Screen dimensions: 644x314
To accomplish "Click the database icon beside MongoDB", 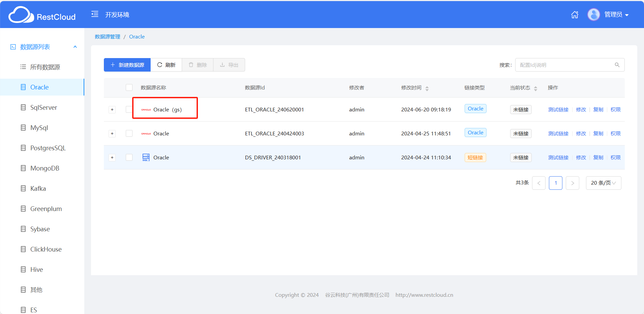I will pos(23,168).
